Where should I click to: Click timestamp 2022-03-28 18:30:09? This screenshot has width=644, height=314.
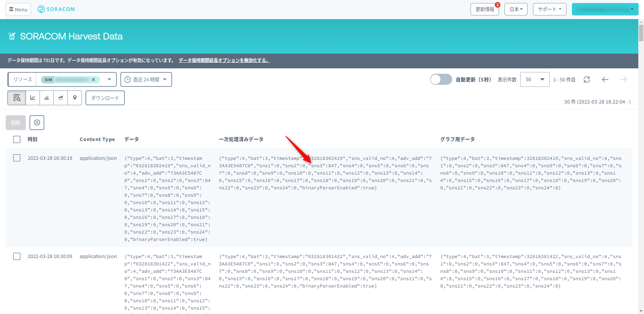(50, 256)
